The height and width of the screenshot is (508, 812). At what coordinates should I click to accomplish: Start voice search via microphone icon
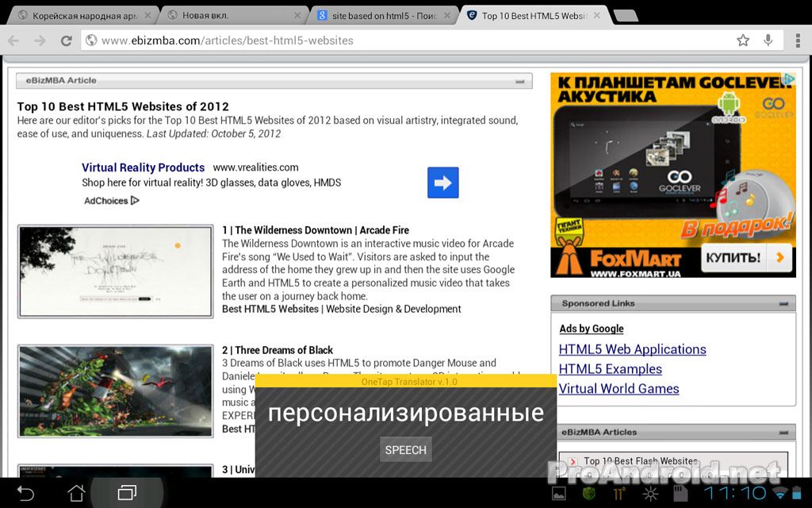pos(768,40)
